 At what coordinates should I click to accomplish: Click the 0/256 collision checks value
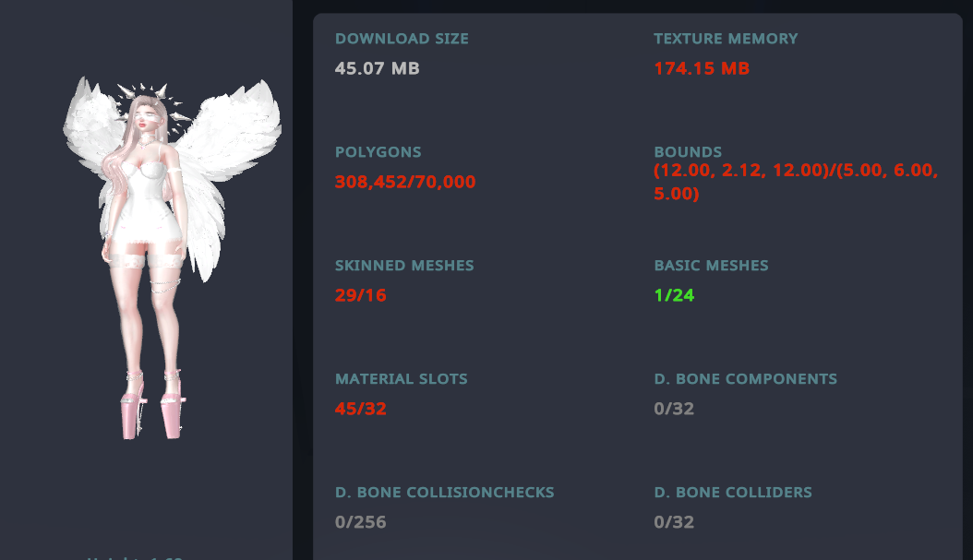pos(361,522)
